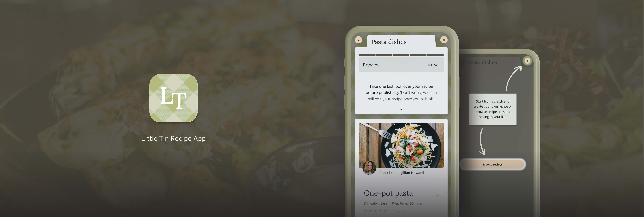644x217 pixels.
Task: Click the Browse recipes button
Action: pyautogui.click(x=492, y=164)
